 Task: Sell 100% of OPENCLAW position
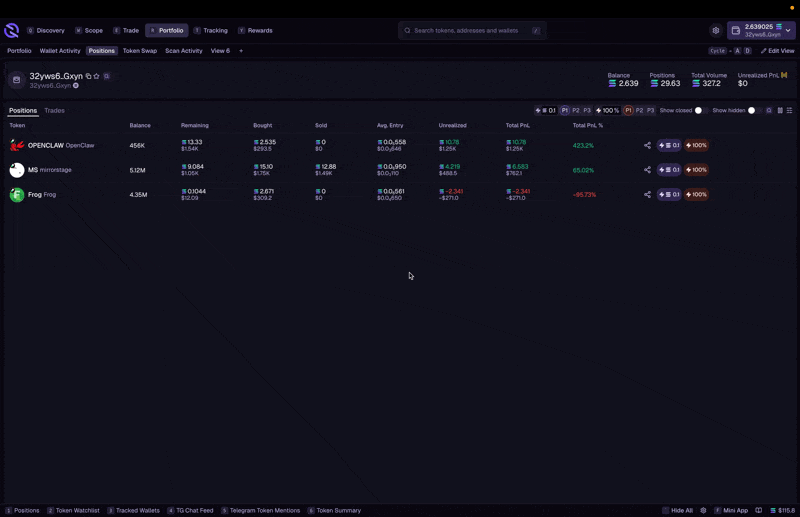(x=696, y=145)
